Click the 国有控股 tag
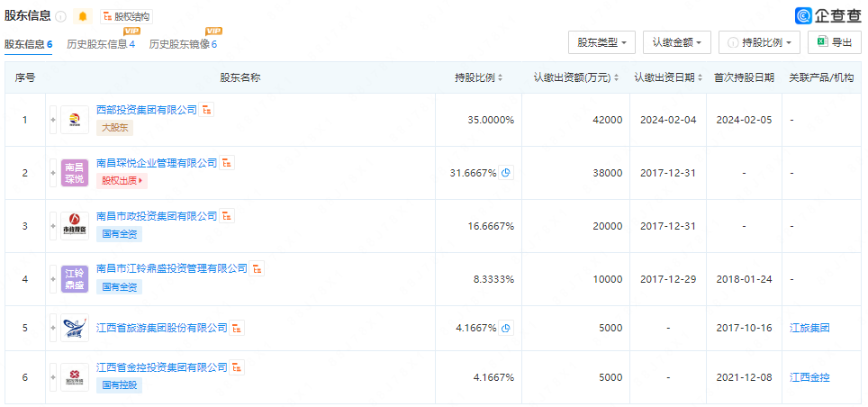The height and width of the screenshot is (407, 868). [119, 384]
